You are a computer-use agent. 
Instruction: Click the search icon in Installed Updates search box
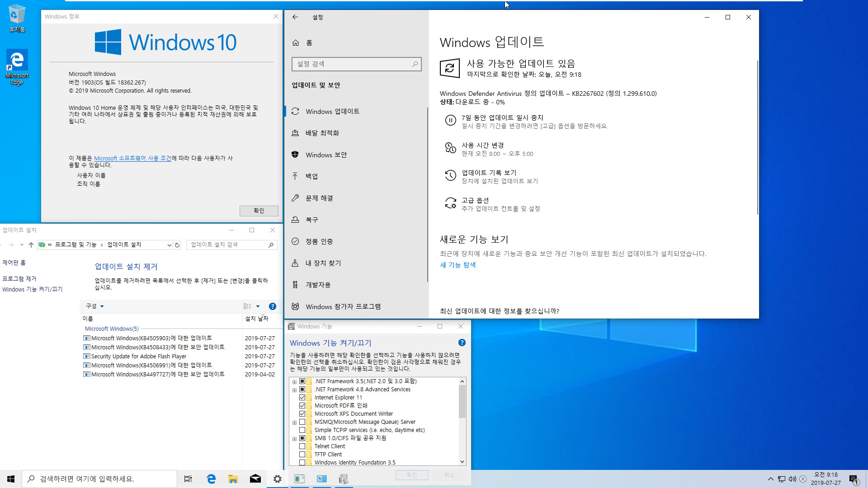pos(271,245)
